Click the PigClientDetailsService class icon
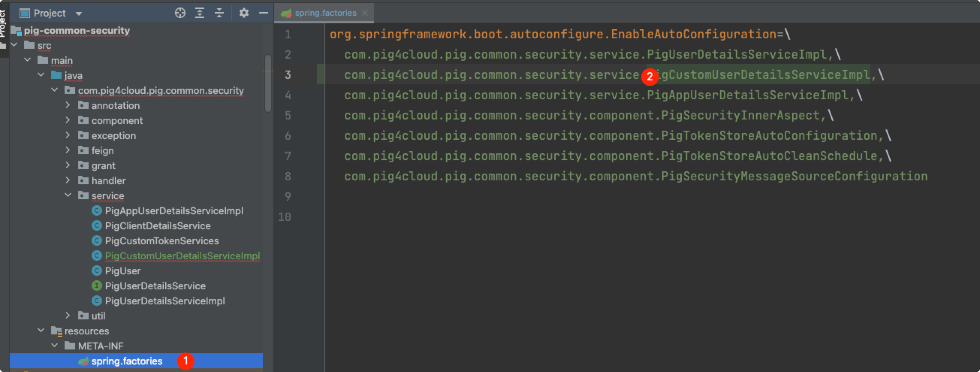The height and width of the screenshot is (372, 980). pyautogui.click(x=96, y=225)
